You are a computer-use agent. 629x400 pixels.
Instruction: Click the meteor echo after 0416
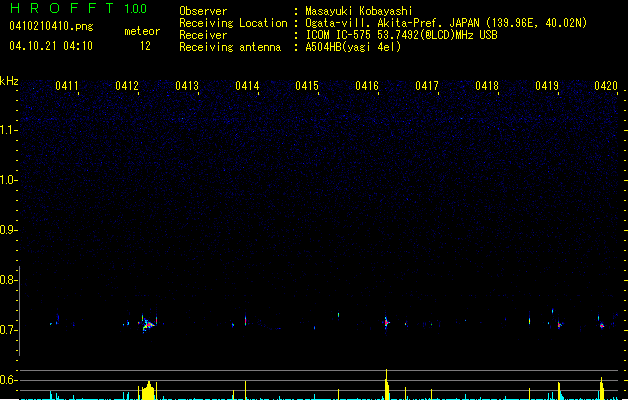tap(386, 322)
